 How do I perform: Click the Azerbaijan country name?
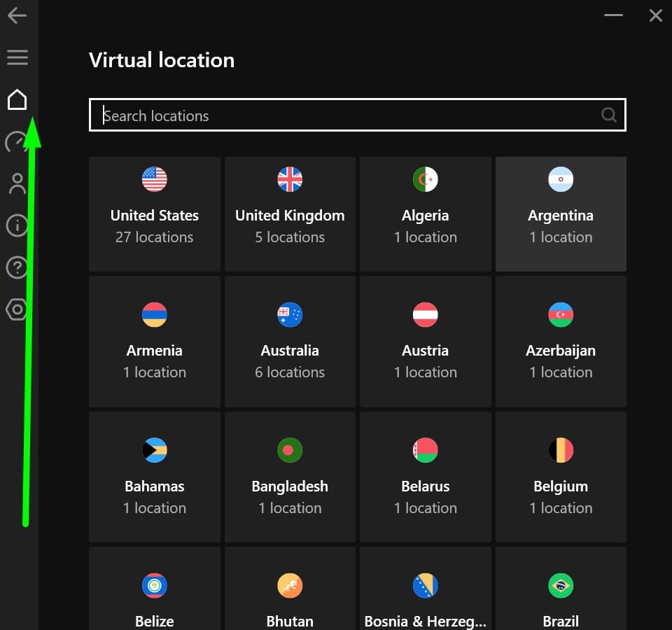point(561,351)
